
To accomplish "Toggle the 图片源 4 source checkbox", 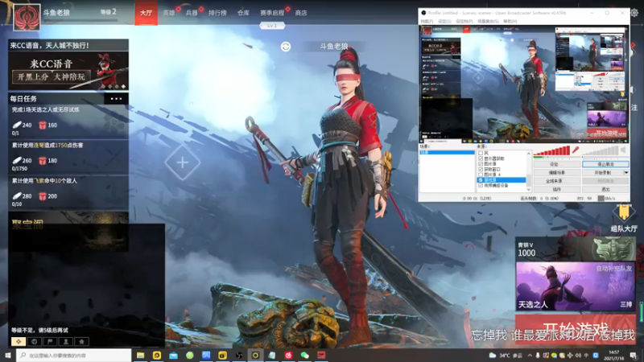I will 481,175.
